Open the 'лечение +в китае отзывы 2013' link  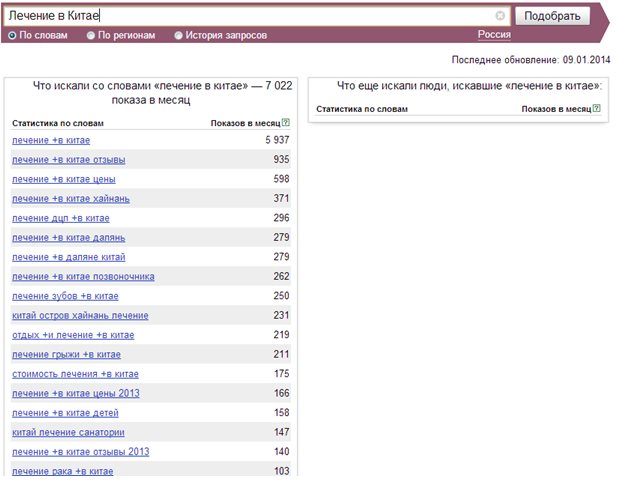(81, 452)
